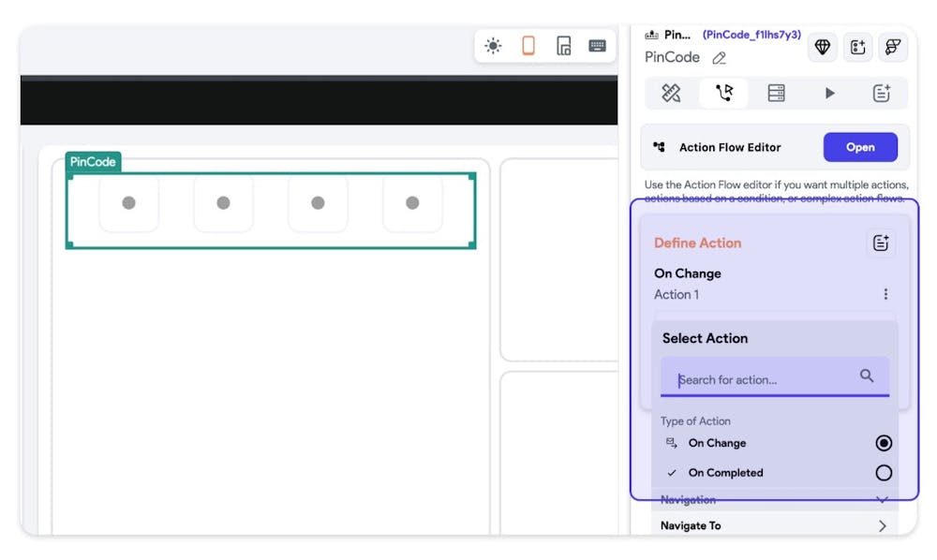Click the On Change type icon
937x560 pixels.
[672, 443]
